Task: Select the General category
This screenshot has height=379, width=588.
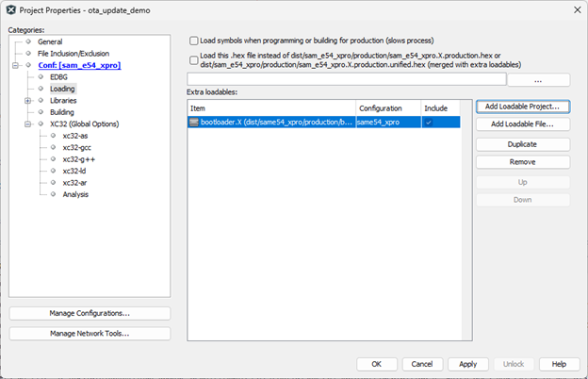Action: click(x=50, y=41)
